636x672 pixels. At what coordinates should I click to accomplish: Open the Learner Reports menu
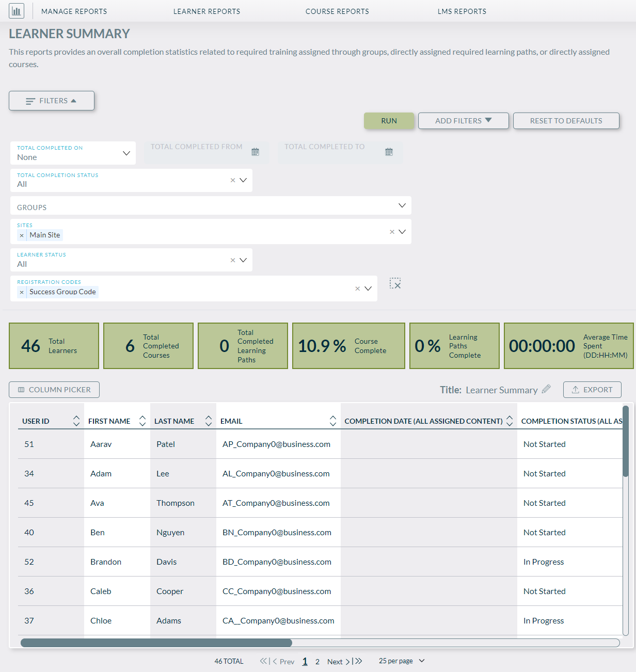(x=206, y=11)
